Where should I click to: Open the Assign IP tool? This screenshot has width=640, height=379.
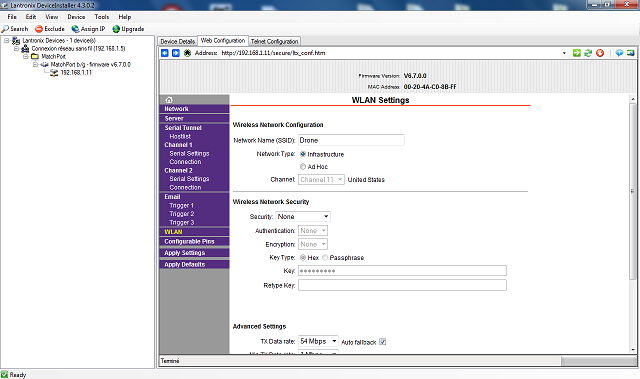88,29
